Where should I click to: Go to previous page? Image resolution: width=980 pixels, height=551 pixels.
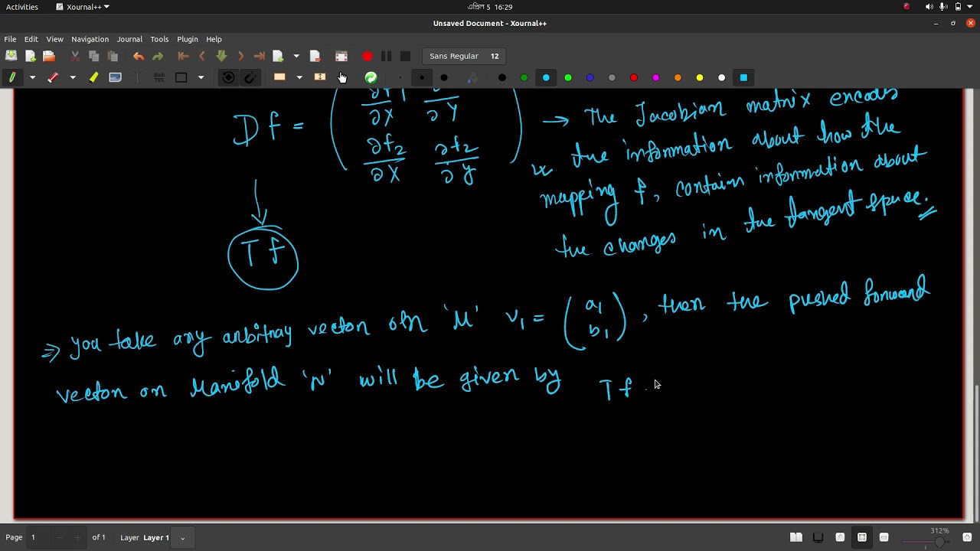click(x=202, y=56)
